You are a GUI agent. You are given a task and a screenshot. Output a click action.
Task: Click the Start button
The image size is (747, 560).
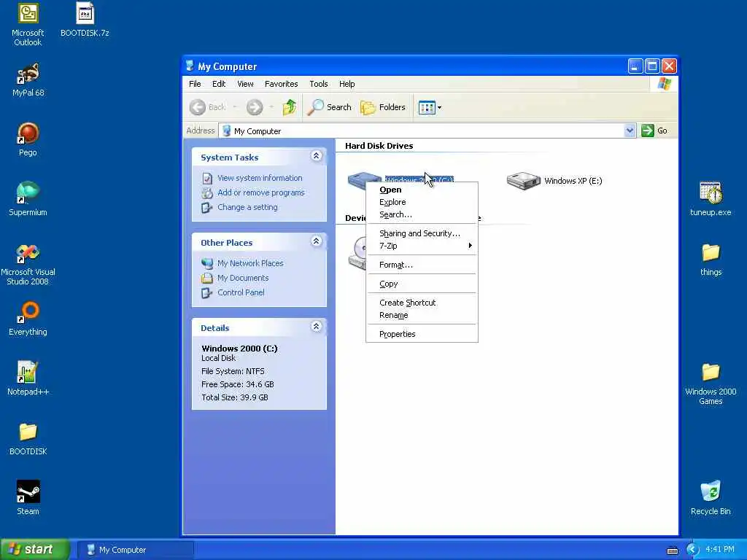(35, 550)
